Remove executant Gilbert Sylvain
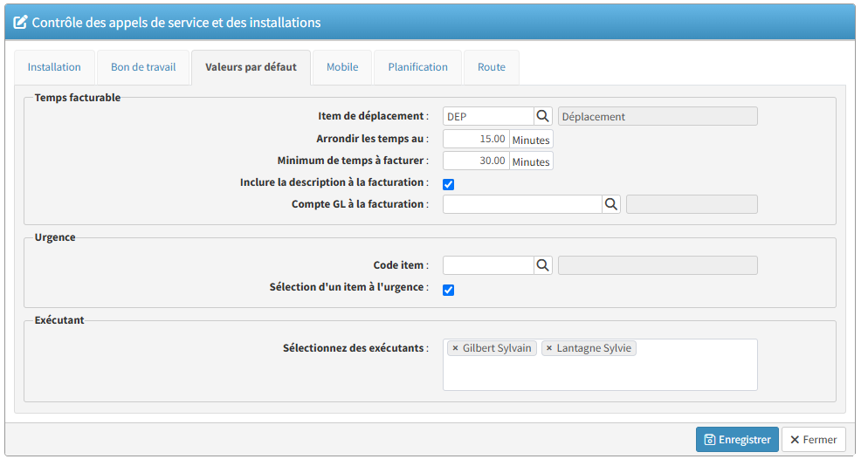This screenshot has width=868, height=466. pos(455,348)
